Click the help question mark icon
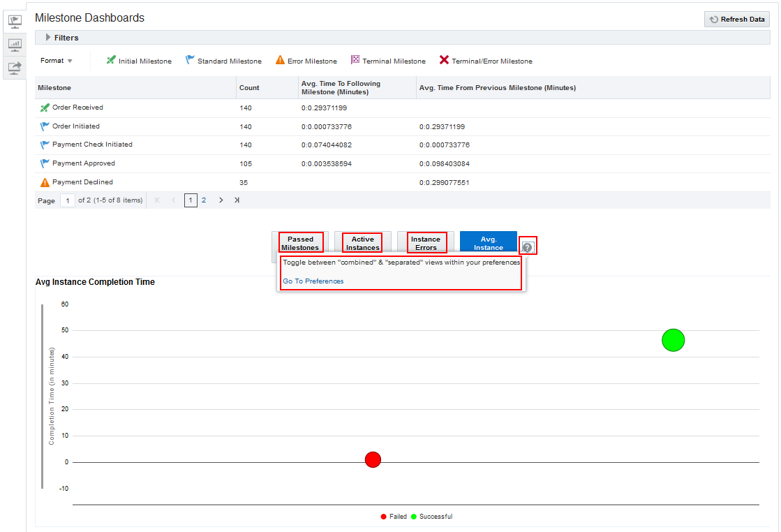The image size is (781, 532). 527,247
